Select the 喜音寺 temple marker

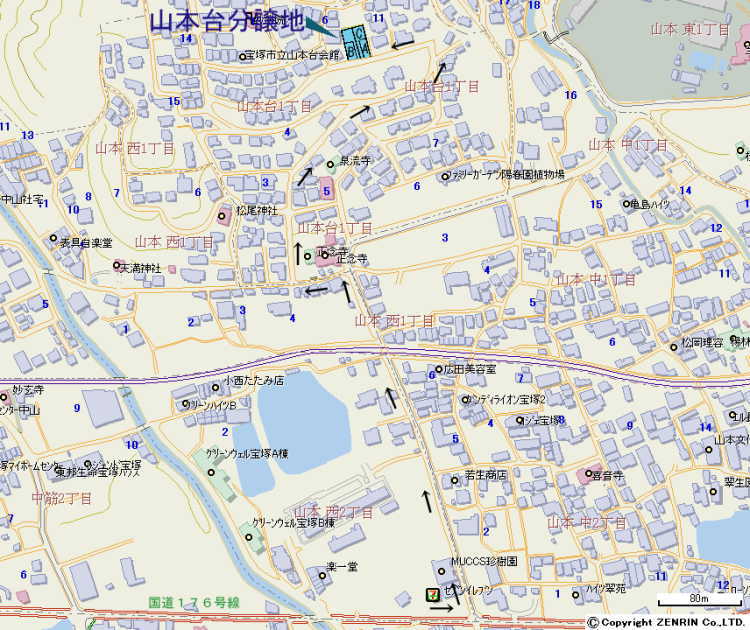pos(584,475)
